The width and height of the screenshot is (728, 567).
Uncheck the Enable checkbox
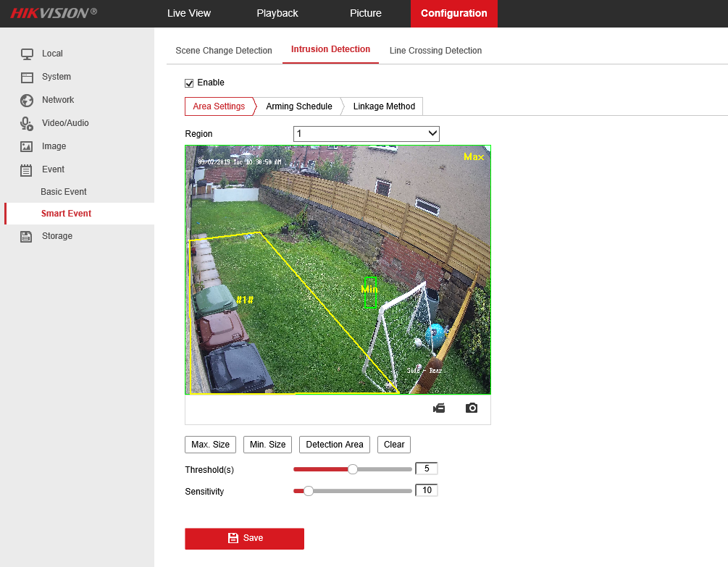pyautogui.click(x=190, y=83)
